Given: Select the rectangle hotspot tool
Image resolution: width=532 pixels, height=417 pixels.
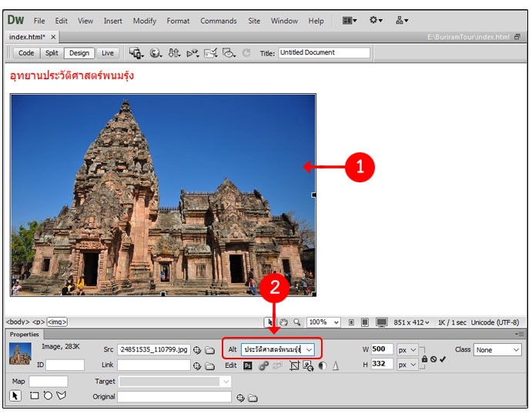Looking at the screenshot, I should tap(34, 396).
